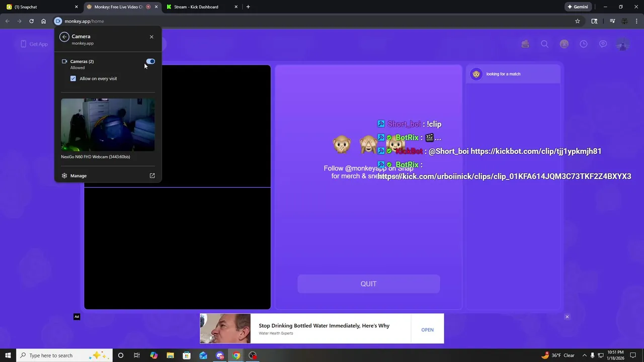
Task: Click Get App in Monkey header
Action: pos(34,44)
